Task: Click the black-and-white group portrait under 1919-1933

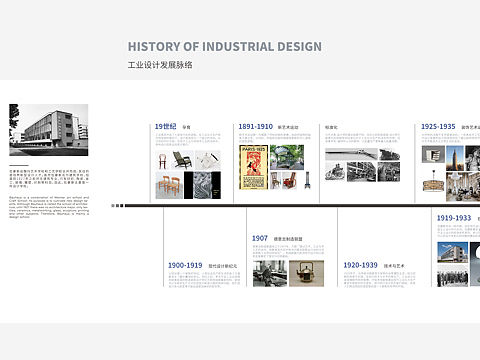Action: [x=453, y=276]
